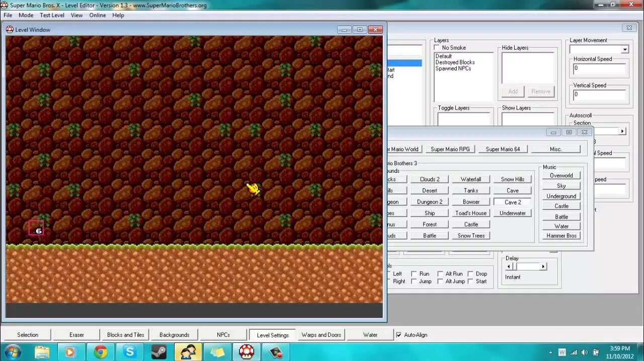Open the Help menu
Viewport: 644px width, 361px height.
(118, 15)
